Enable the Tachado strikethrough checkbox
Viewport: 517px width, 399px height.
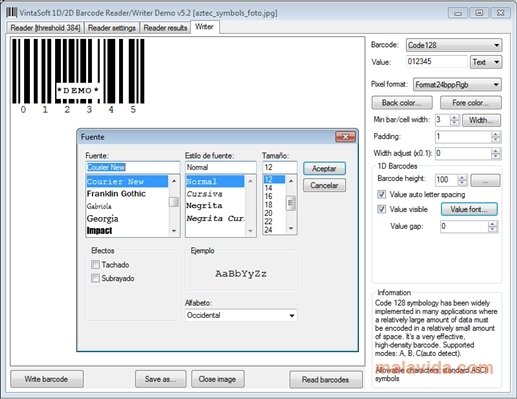pyautogui.click(x=95, y=265)
